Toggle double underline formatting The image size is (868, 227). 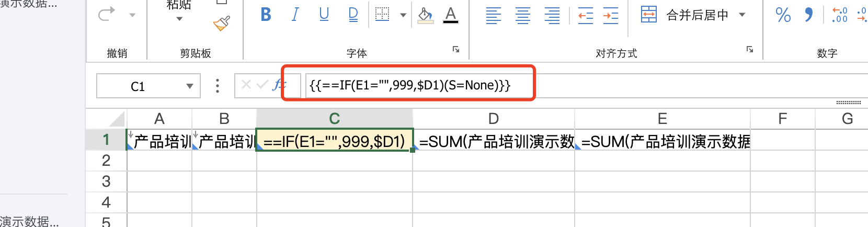coord(353,15)
